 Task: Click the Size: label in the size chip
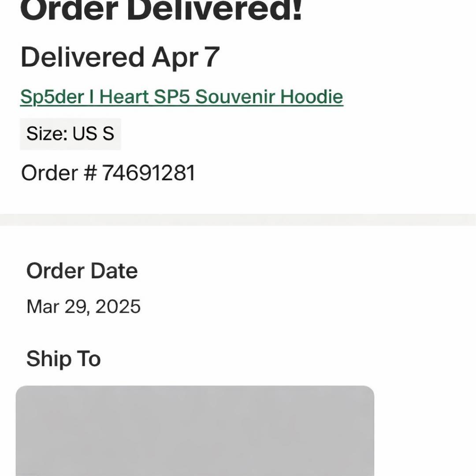pyautogui.click(x=47, y=134)
